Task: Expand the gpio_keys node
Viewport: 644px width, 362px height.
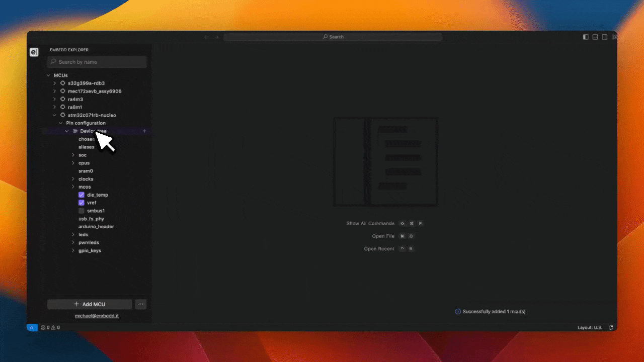Action: coord(73,250)
